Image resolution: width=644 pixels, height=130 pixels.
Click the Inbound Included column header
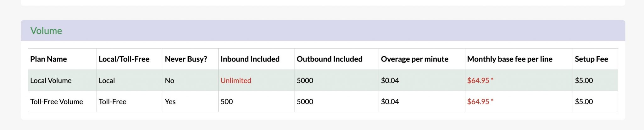pyautogui.click(x=250, y=59)
